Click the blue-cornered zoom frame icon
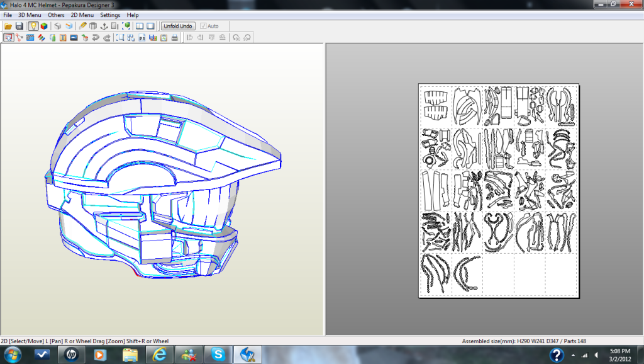The width and height of the screenshot is (644, 364). pos(120,37)
